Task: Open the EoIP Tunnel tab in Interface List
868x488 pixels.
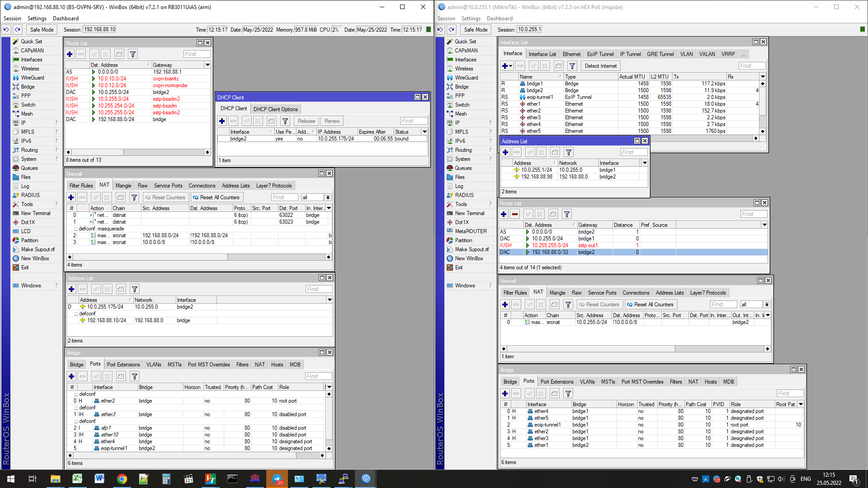Action: [600, 54]
